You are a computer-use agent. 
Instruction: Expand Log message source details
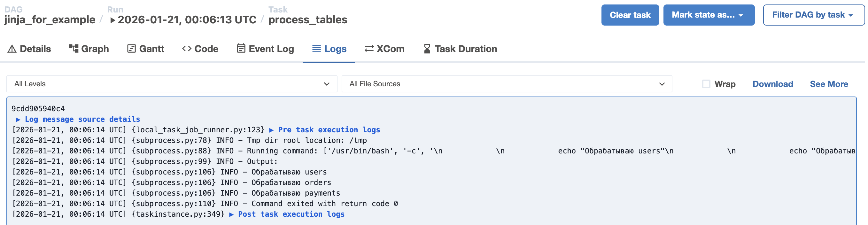[x=82, y=119]
